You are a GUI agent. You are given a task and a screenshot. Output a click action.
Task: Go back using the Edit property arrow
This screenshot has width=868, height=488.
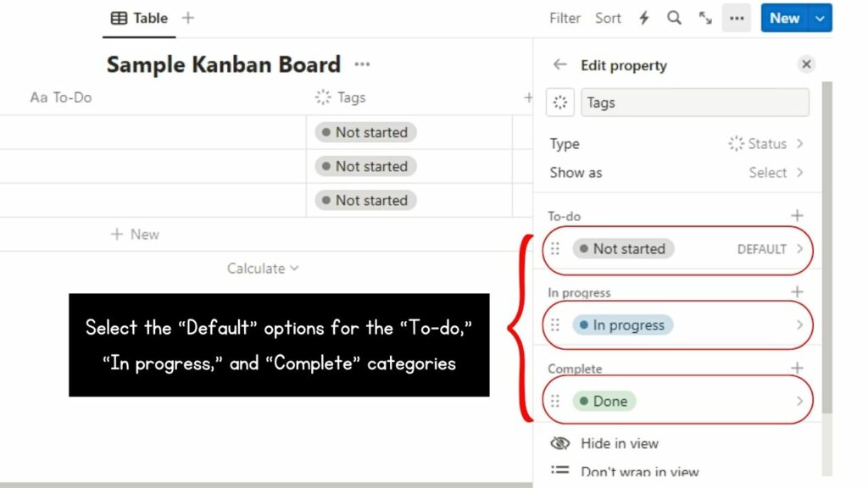(559, 65)
